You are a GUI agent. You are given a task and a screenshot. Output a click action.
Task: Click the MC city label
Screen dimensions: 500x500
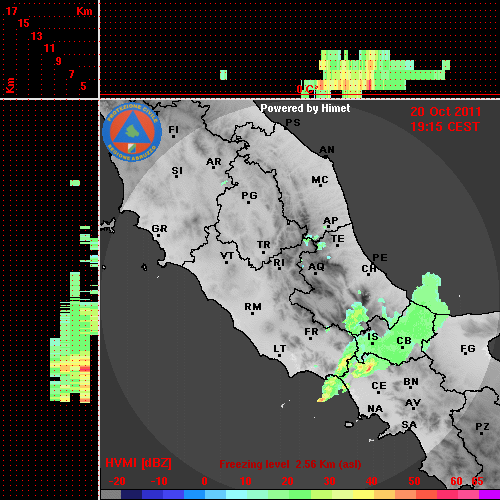point(320,180)
